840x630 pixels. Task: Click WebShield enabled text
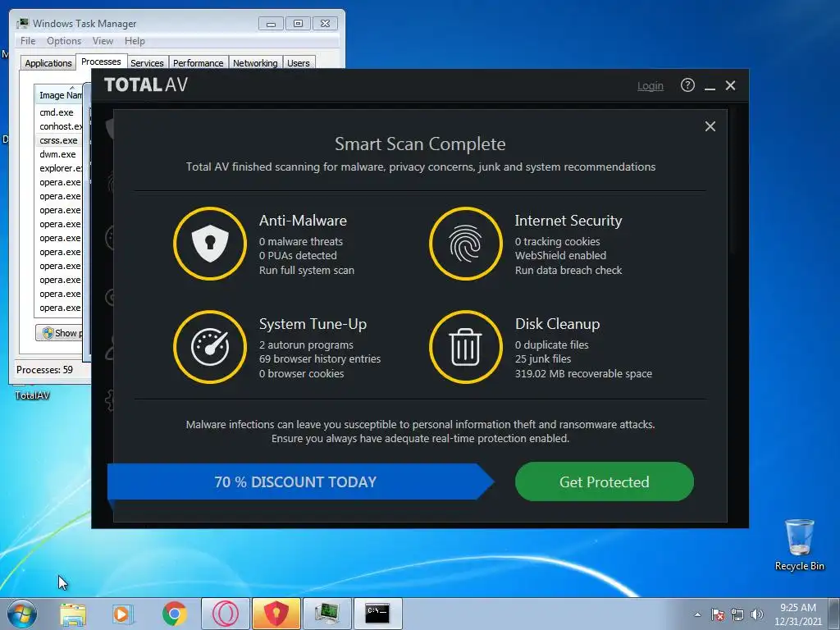pyautogui.click(x=560, y=256)
